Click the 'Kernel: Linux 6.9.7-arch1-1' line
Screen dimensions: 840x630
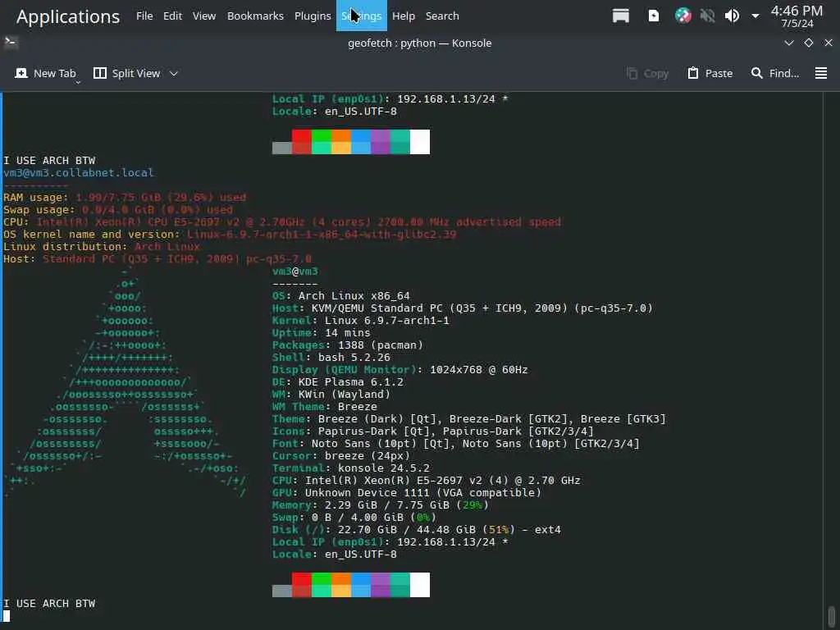pos(361,321)
